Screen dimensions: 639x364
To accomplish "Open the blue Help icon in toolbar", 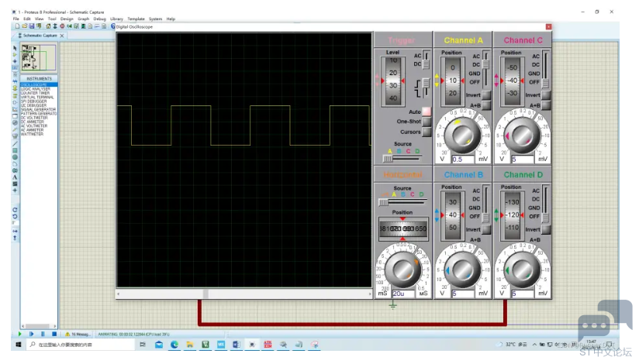I will [x=113, y=26].
